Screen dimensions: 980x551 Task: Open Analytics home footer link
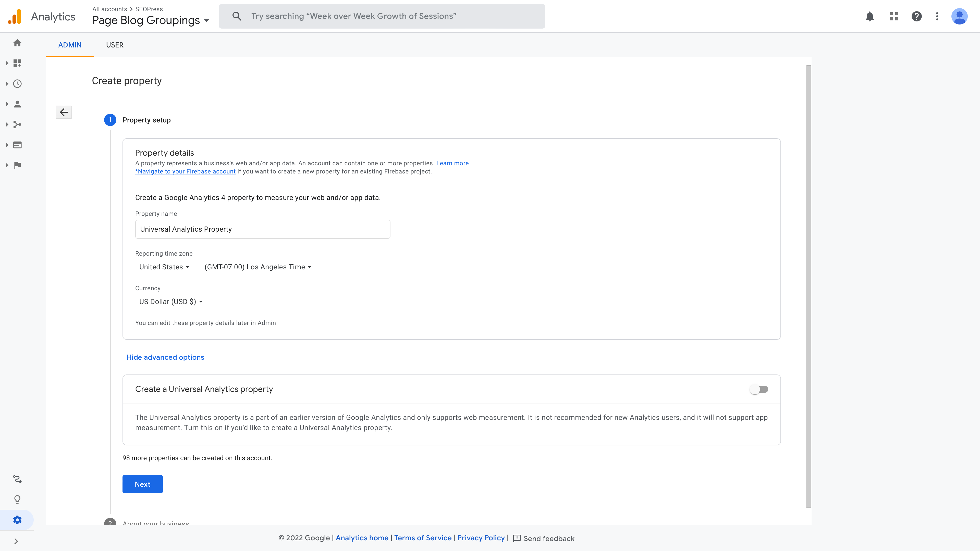(x=362, y=538)
